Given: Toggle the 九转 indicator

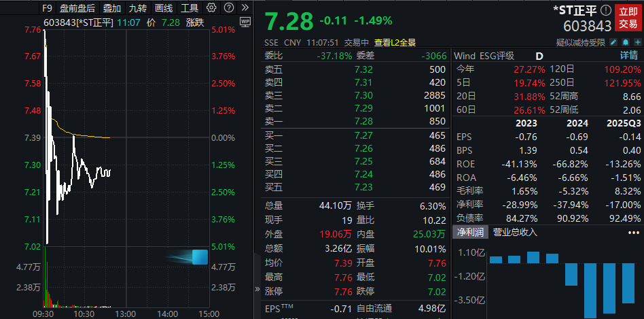Looking at the screenshot, I should (x=137, y=8).
